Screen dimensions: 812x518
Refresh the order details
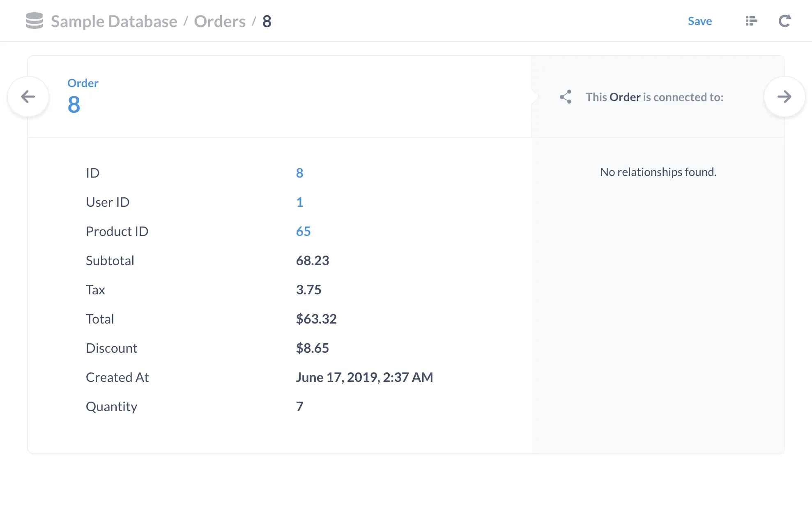point(785,21)
